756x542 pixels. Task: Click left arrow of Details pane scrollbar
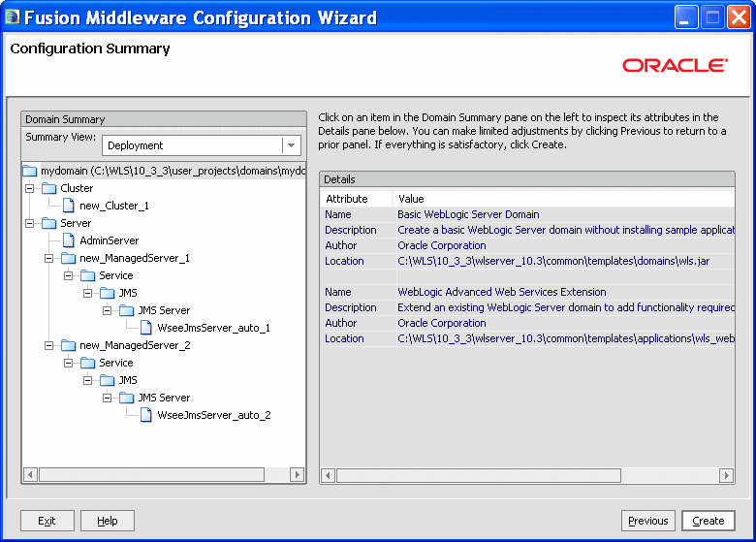pyautogui.click(x=328, y=476)
